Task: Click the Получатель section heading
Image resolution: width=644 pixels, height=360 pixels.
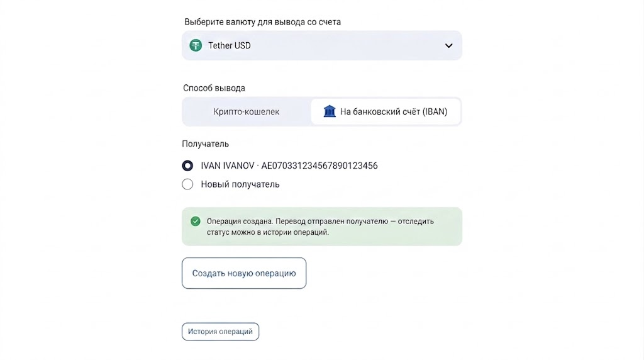Action: point(206,144)
